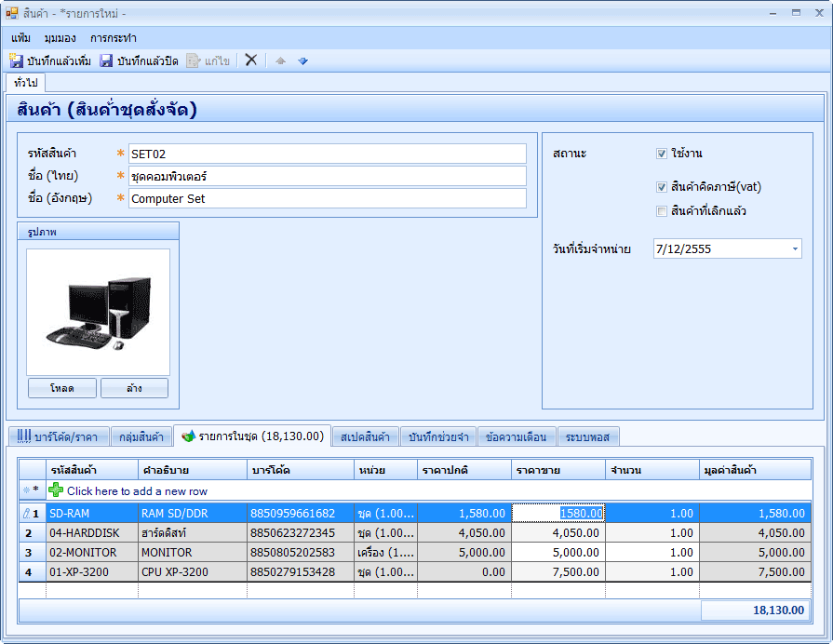Click the ล้าง image clear button

tap(134, 388)
